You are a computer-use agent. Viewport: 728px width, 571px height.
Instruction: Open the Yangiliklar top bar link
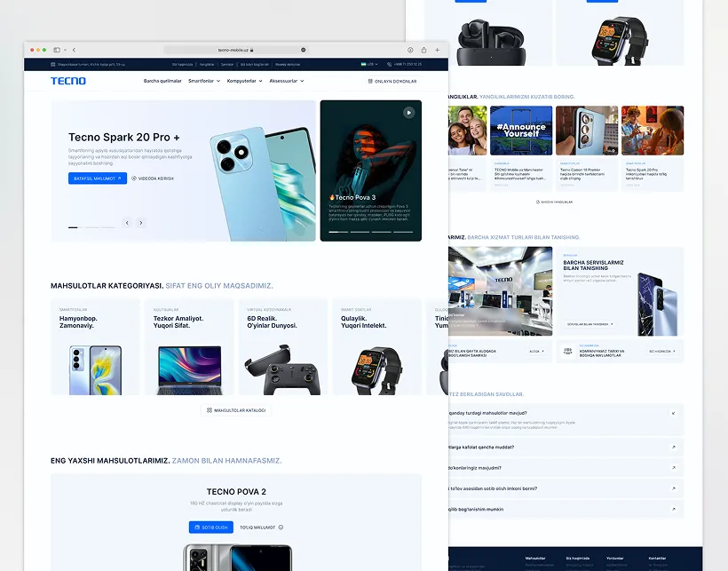[207, 65]
